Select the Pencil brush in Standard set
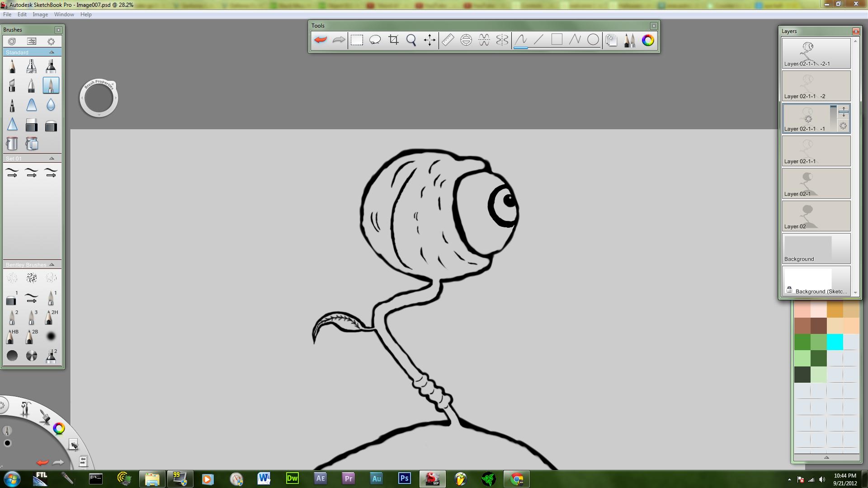Screen dimensions: 868x488 click(x=12, y=66)
